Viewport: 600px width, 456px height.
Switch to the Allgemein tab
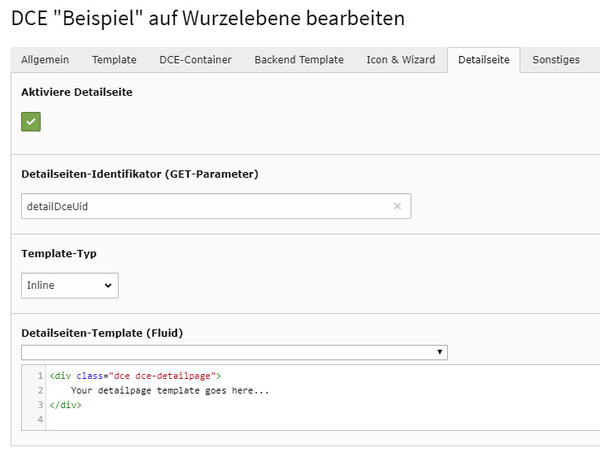click(x=45, y=60)
